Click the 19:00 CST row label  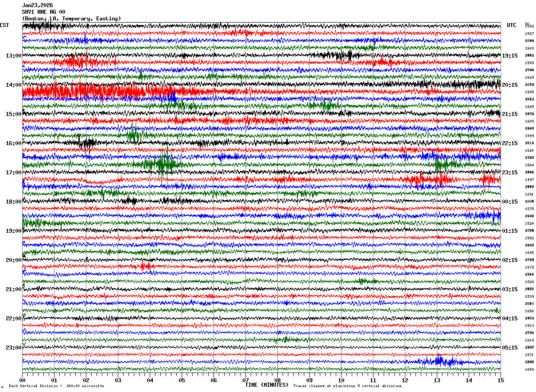point(14,231)
